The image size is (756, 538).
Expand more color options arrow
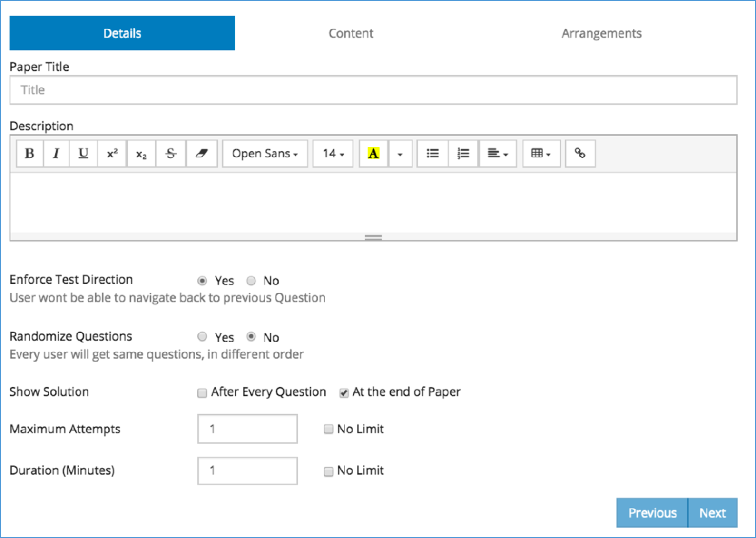coord(400,154)
